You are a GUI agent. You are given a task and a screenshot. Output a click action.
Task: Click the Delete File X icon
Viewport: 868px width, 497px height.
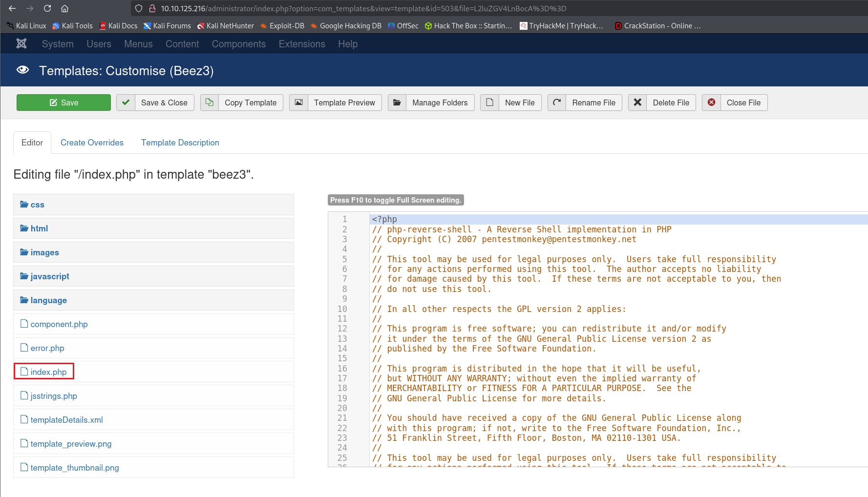(x=637, y=103)
